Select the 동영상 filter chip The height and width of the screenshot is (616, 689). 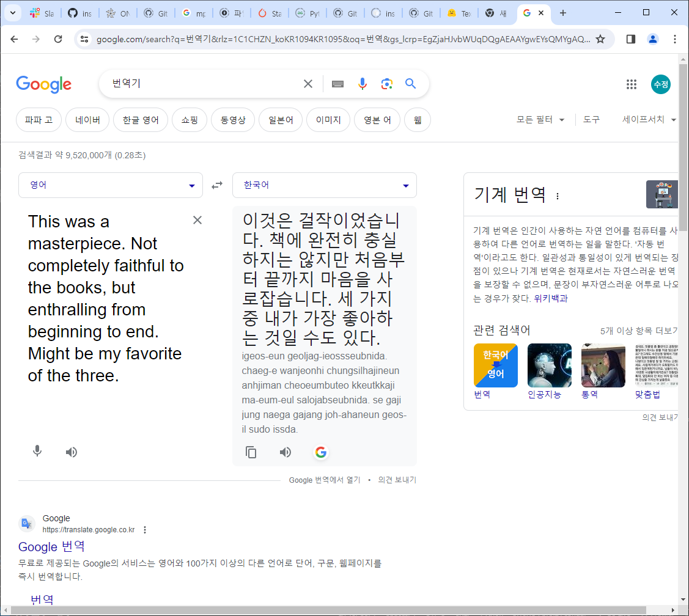point(233,120)
